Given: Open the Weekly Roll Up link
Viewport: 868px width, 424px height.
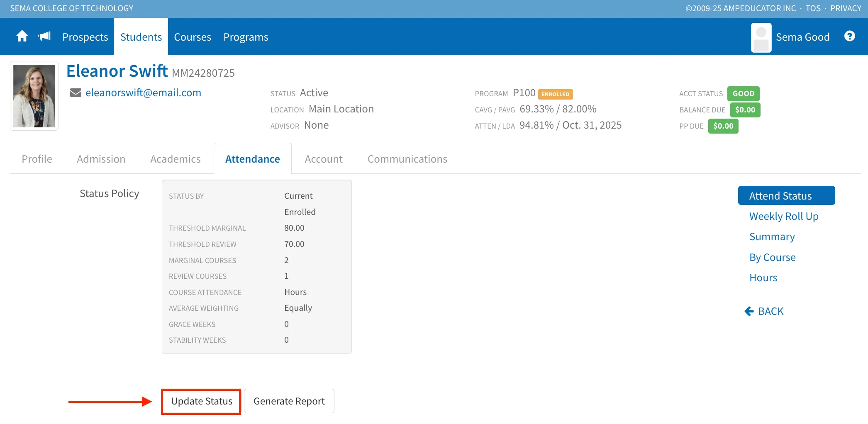Looking at the screenshot, I should coord(784,216).
